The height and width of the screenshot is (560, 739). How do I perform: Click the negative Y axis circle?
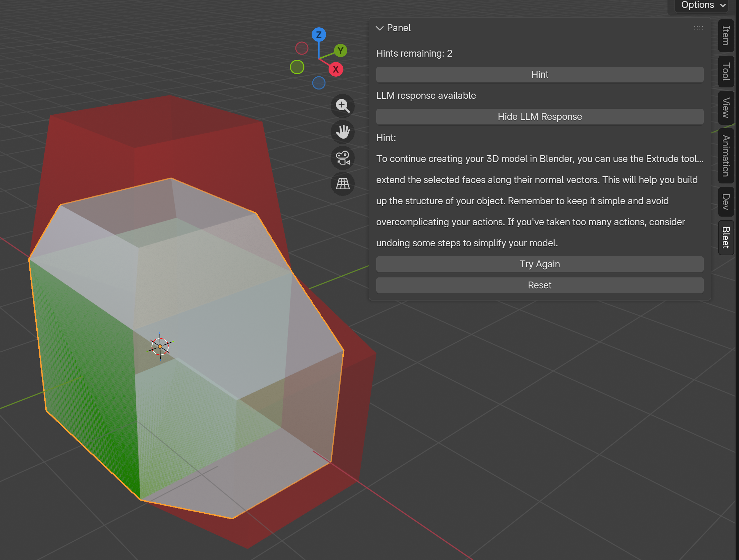click(297, 67)
